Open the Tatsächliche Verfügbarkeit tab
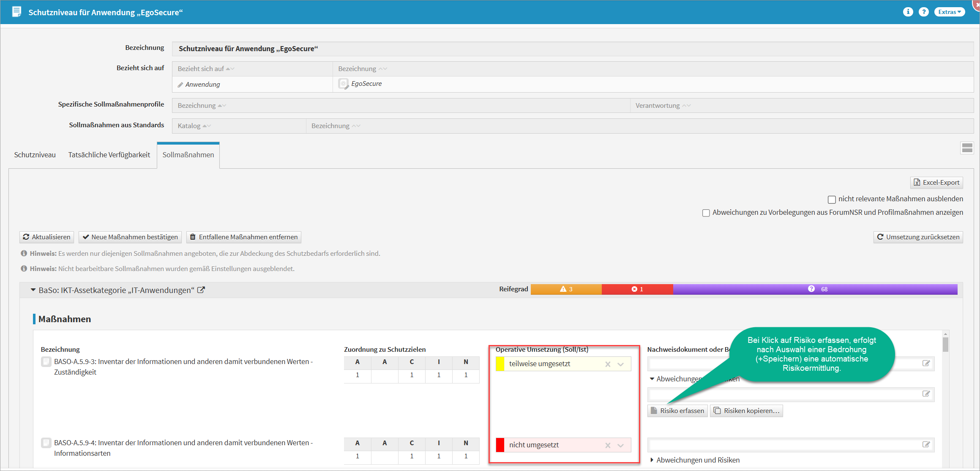 109,155
